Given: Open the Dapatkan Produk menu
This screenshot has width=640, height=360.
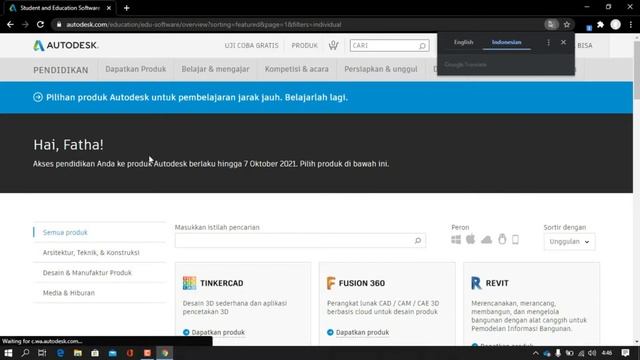Looking at the screenshot, I should [136, 69].
